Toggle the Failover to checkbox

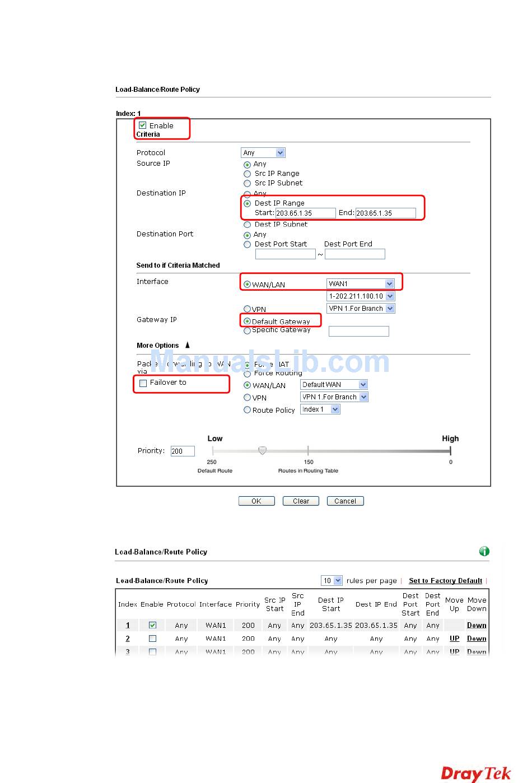pos(143,383)
